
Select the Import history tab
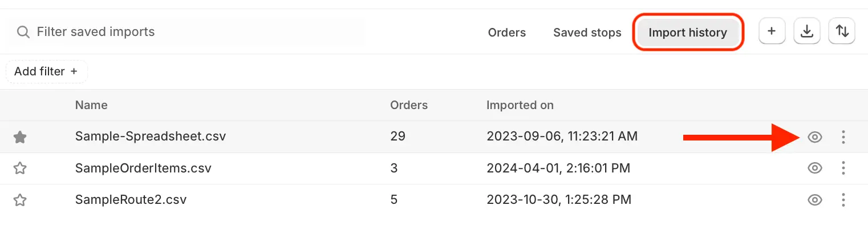(688, 33)
